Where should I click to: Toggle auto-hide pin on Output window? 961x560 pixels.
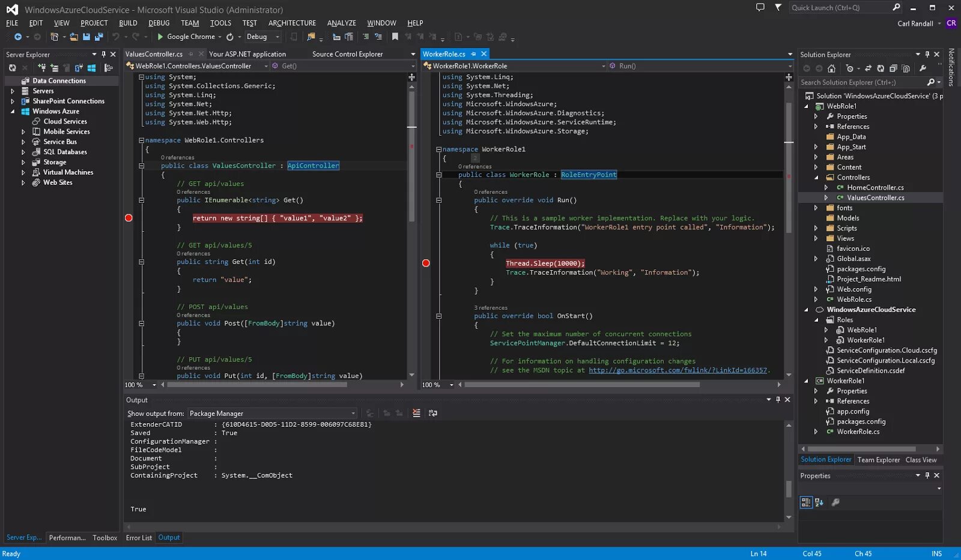778,400
